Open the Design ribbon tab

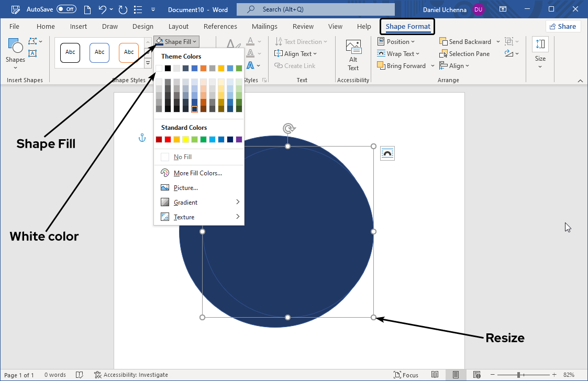(142, 27)
